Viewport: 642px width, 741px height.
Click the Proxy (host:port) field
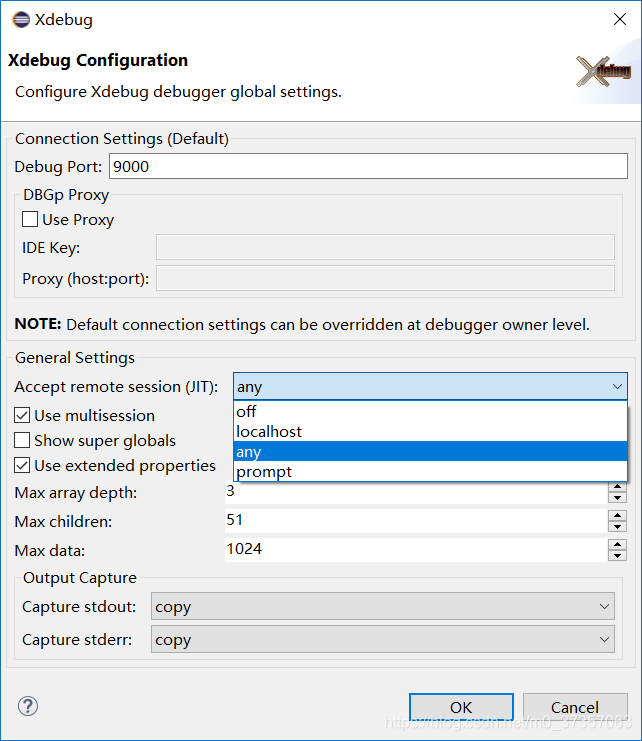point(385,278)
